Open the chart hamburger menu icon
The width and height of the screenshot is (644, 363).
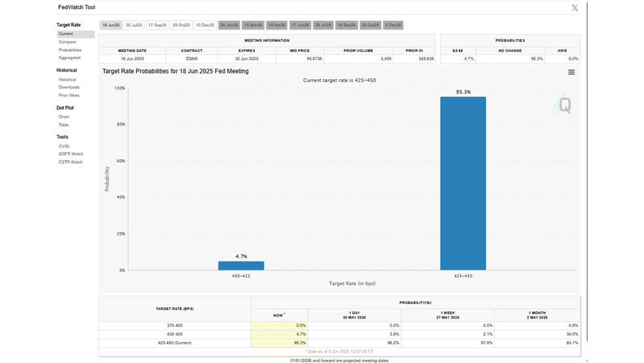(x=571, y=72)
